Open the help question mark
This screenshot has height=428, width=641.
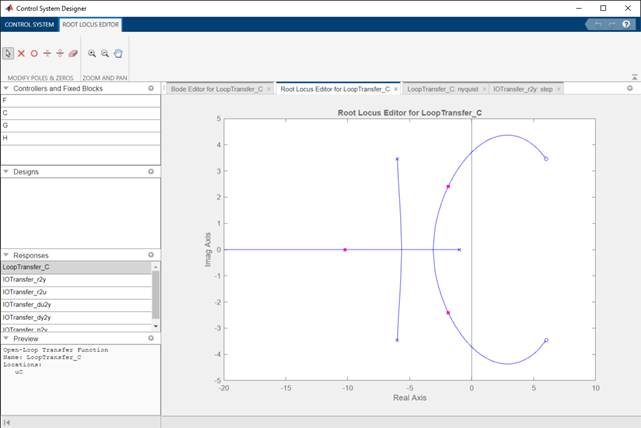coord(626,25)
